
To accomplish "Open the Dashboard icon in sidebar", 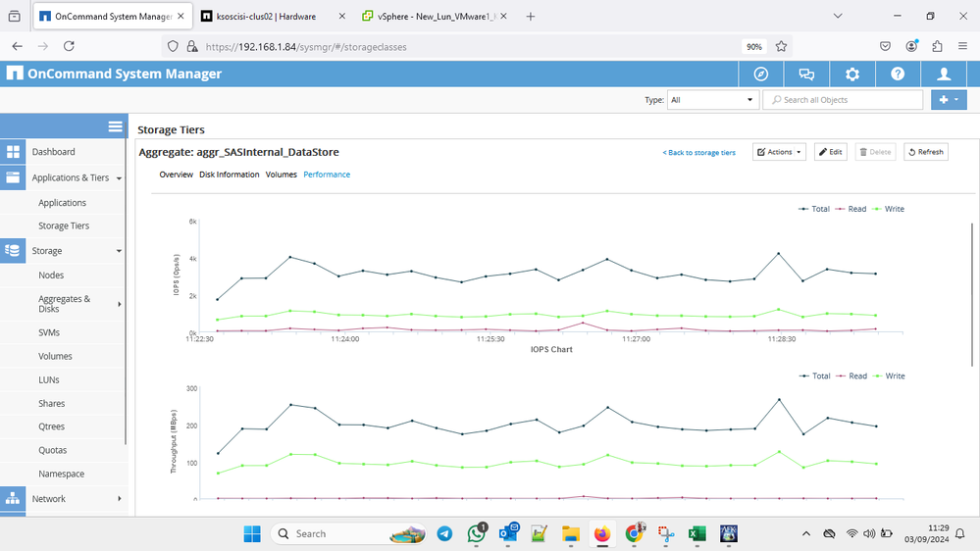I will (x=13, y=152).
